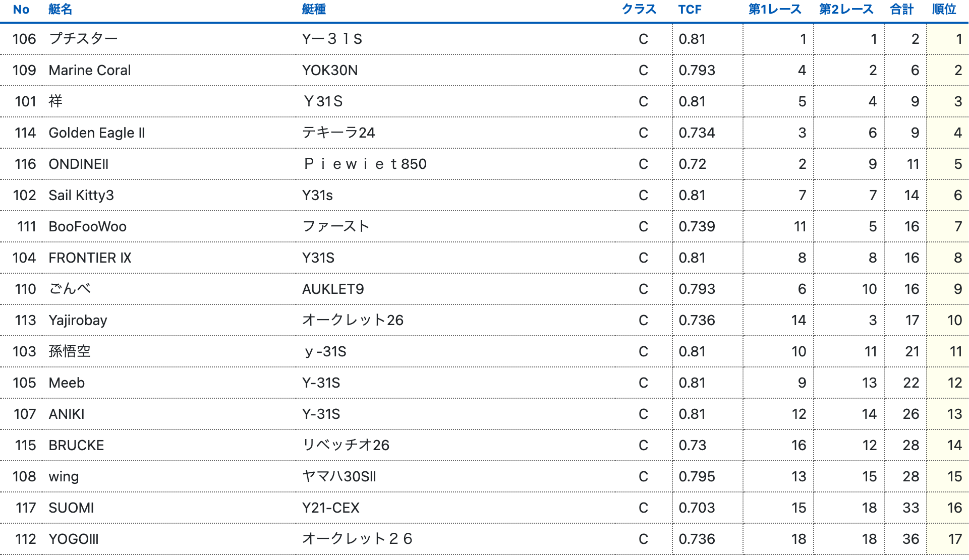Click the FRONTIER IX boat name
Viewport: 969px width, 560px height.
(90, 258)
